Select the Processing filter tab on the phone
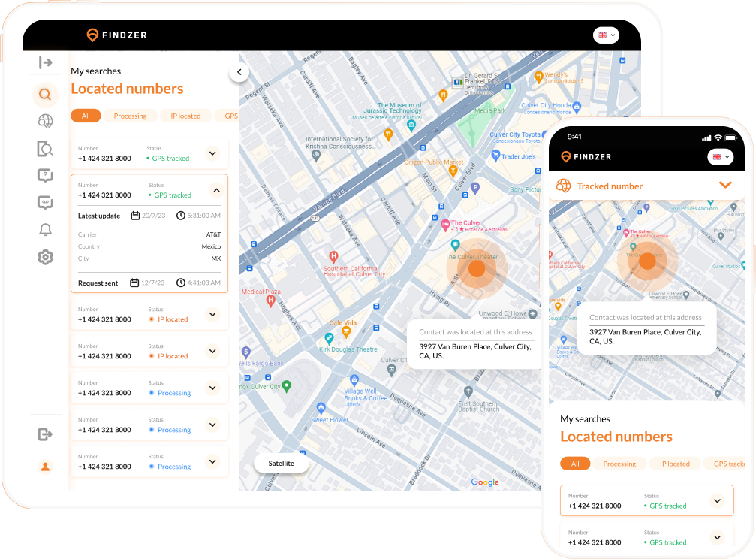Screen dimensions: 756x559 click(619, 464)
